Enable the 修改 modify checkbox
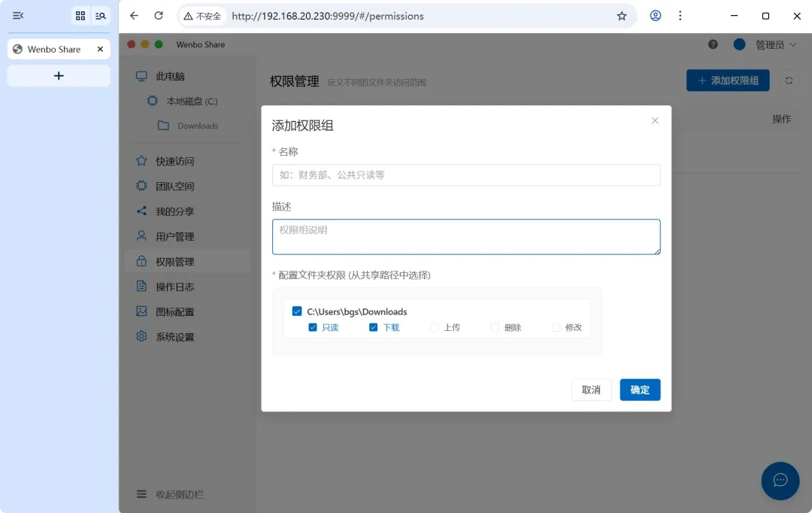Viewport: 812px width, 513px height. click(x=556, y=327)
